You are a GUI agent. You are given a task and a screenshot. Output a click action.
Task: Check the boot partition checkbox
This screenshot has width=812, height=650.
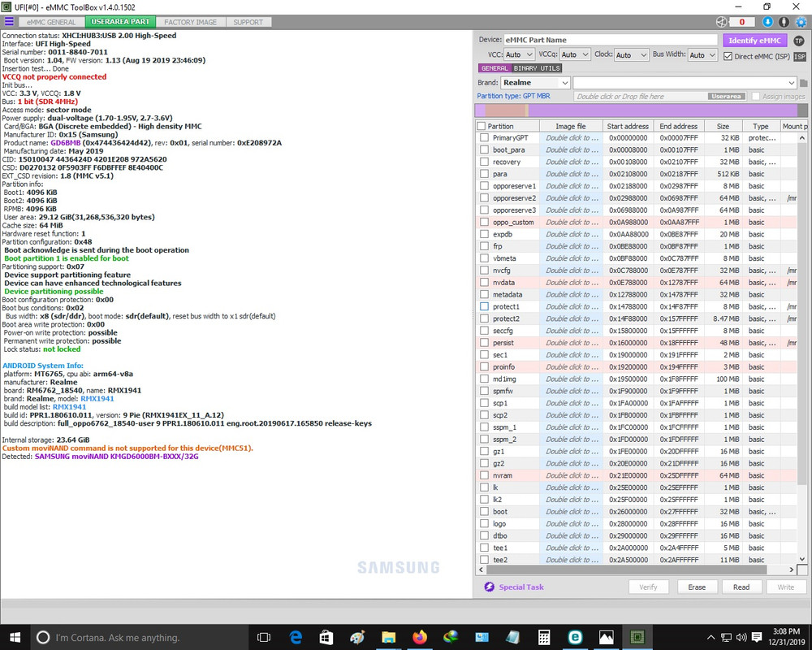[x=484, y=512]
